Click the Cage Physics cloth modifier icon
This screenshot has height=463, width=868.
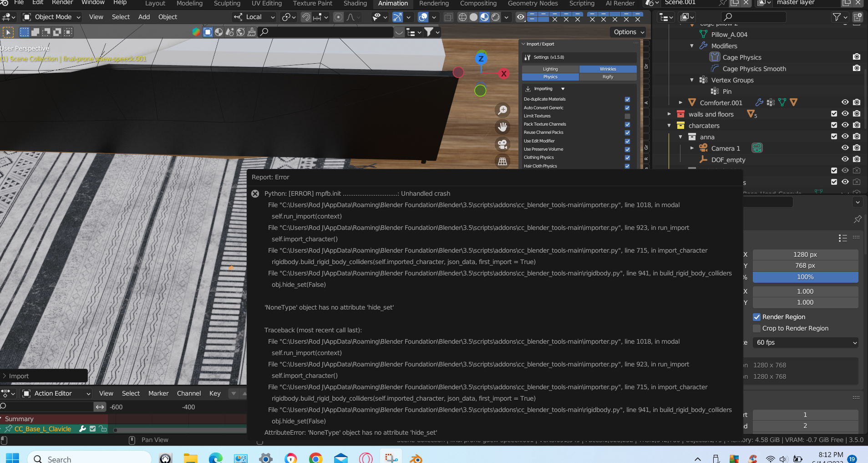pos(715,57)
